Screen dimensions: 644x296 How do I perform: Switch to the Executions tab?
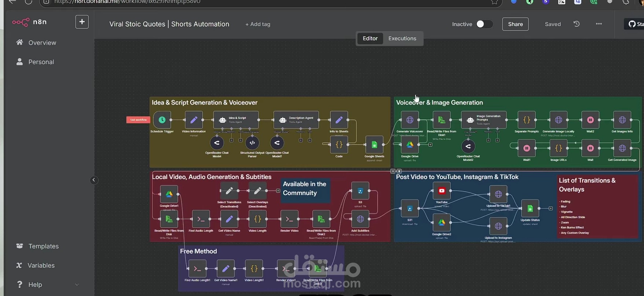[x=402, y=39]
